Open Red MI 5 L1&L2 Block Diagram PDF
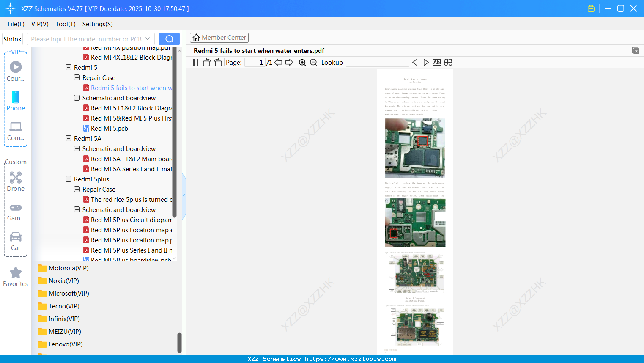Viewport: 644px width, 363px height. click(x=128, y=108)
